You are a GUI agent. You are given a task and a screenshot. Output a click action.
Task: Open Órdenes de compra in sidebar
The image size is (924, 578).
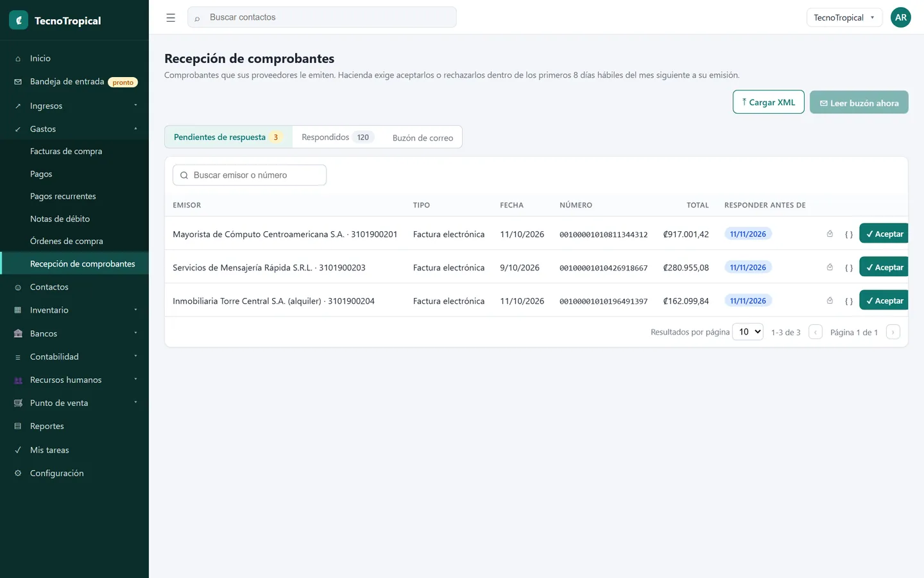pyautogui.click(x=74, y=241)
